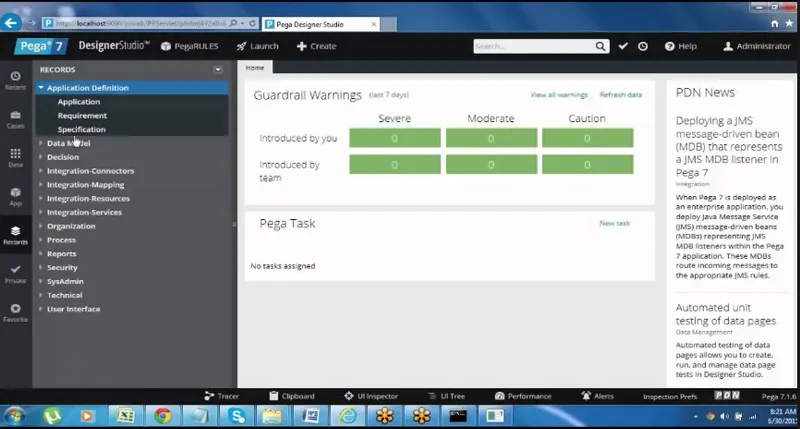800x429 pixels.
Task: Expand the SysAdmin category
Action: pos(41,281)
